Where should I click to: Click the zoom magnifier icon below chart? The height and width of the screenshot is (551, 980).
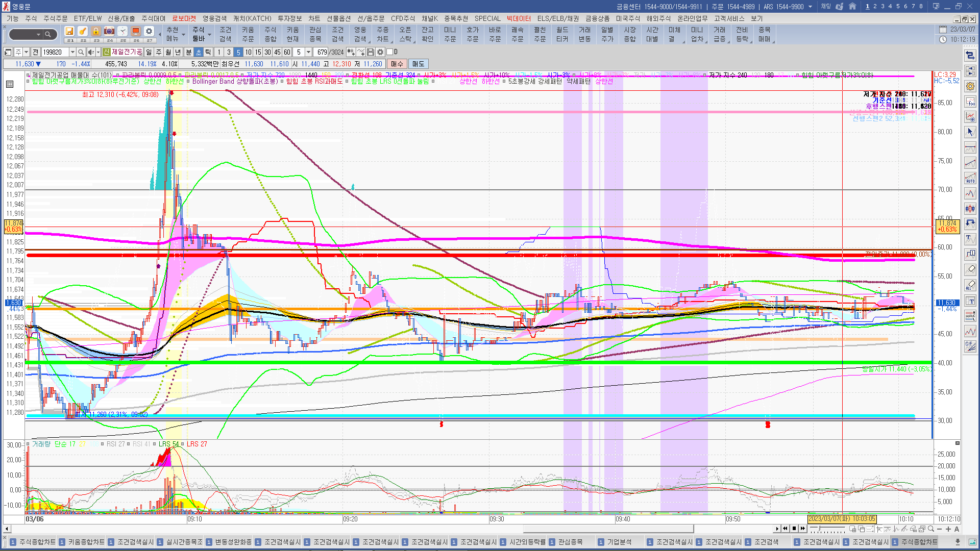point(931,529)
